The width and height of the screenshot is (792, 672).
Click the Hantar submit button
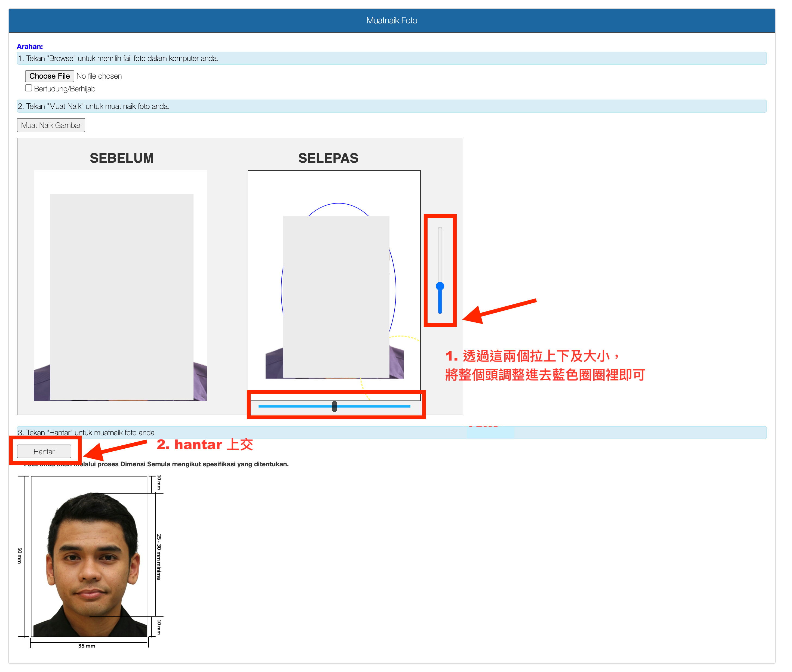coord(44,451)
